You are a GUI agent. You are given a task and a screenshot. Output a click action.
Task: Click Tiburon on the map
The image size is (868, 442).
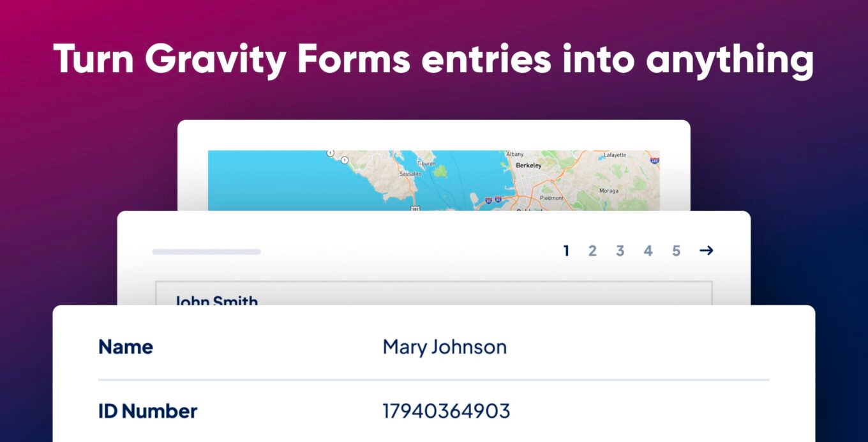(x=426, y=164)
